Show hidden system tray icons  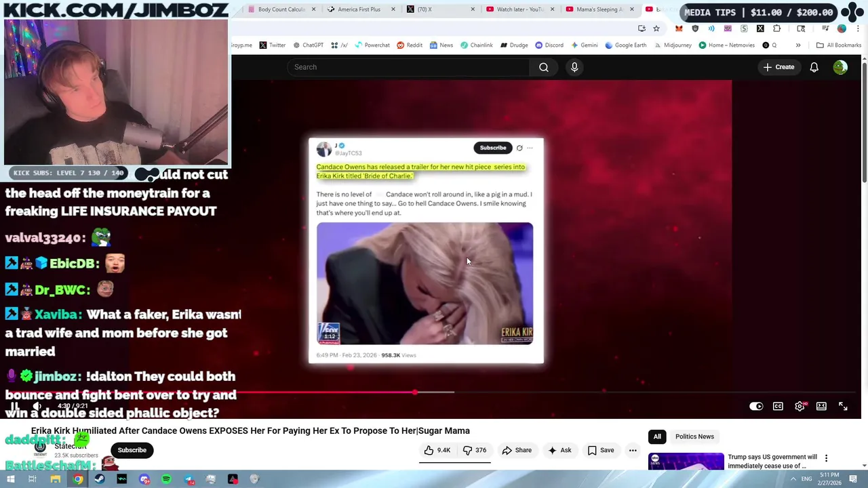[x=793, y=479]
